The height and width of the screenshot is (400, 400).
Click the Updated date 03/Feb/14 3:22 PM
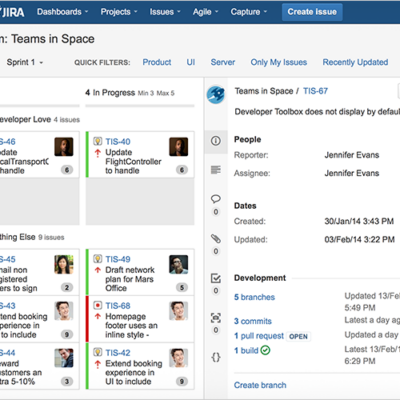tap(359, 239)
